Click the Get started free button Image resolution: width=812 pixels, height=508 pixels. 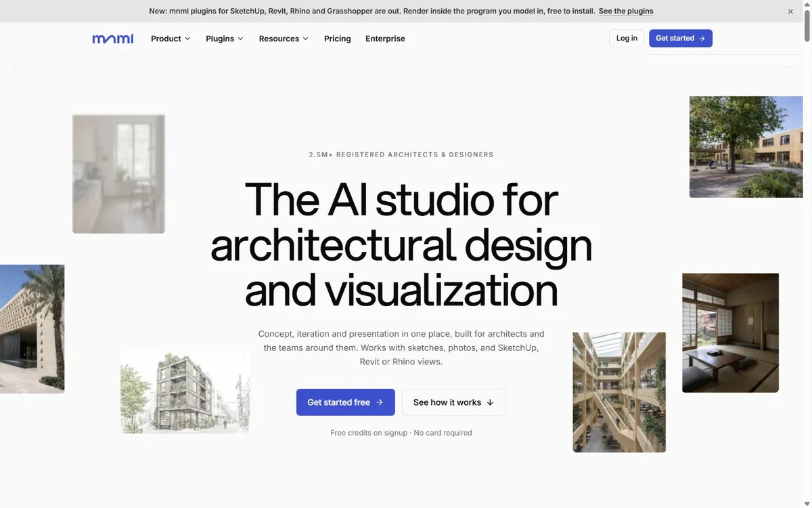coord(346,402)
